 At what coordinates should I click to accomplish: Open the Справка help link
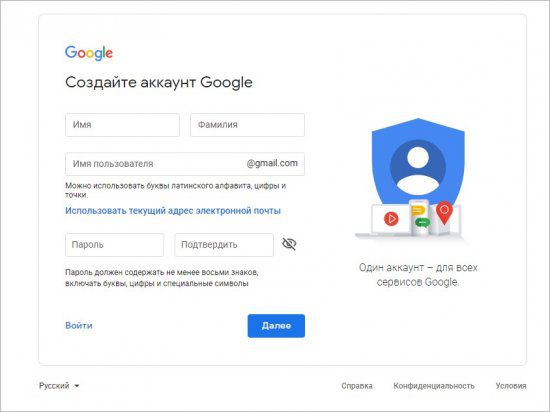(x=357, y=386)
